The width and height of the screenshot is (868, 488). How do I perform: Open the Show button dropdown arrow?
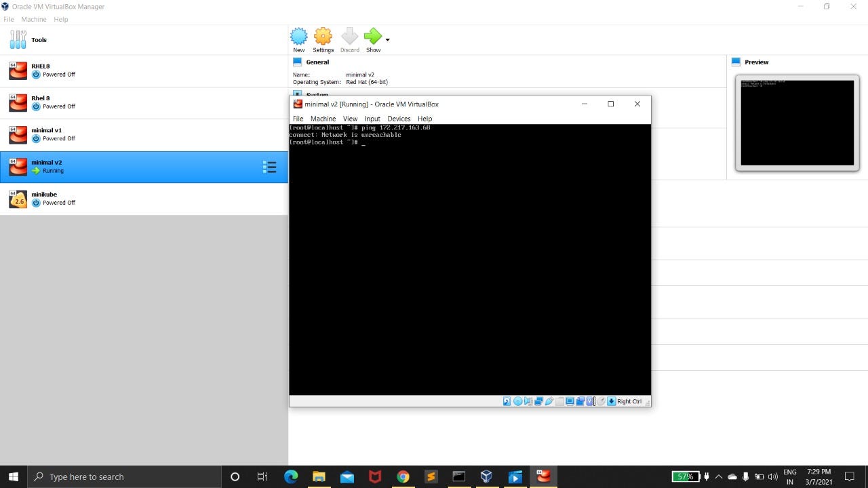click(388, 39)
